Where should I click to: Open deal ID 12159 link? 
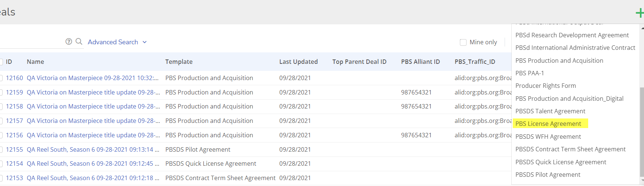pos(14,92)
